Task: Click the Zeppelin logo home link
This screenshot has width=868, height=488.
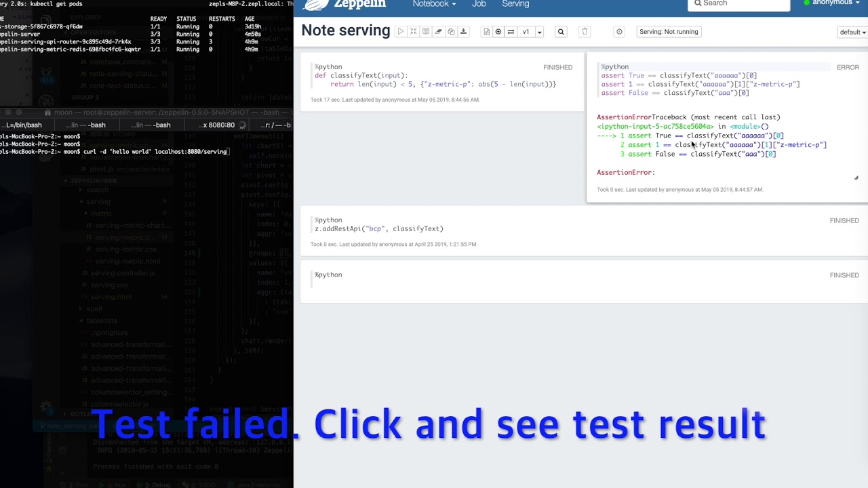Action: (x=345, y=4)
